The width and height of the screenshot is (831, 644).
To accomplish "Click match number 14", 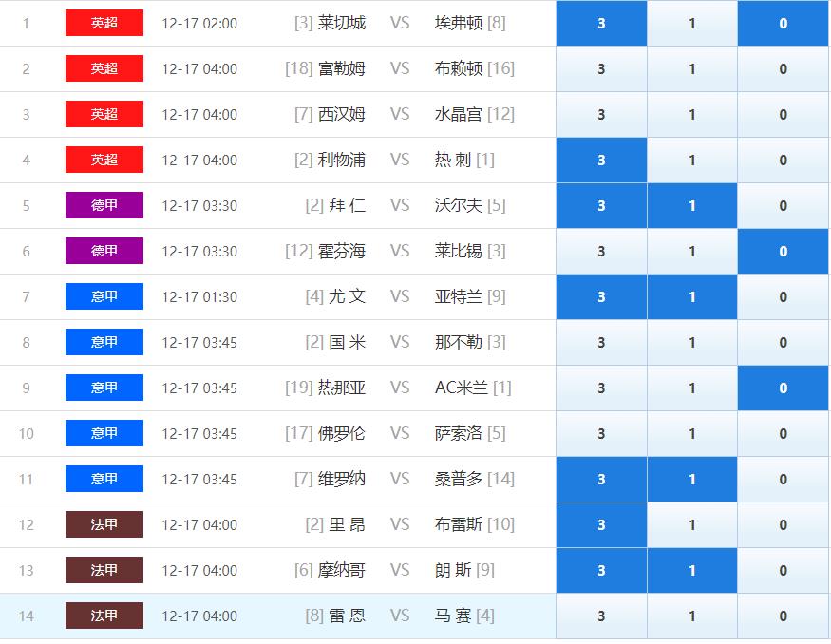I will [x=26, y=616].
